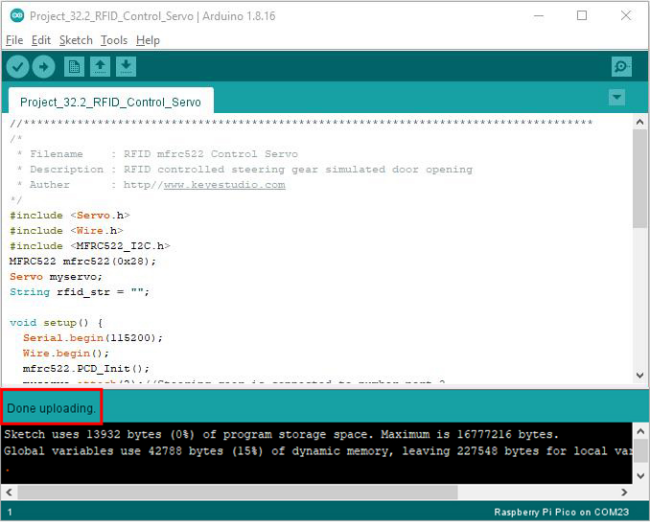Screen dimensions: 650x526
Task: Follow the www.keyestudio.com link in code
Action: click(224, 185)
